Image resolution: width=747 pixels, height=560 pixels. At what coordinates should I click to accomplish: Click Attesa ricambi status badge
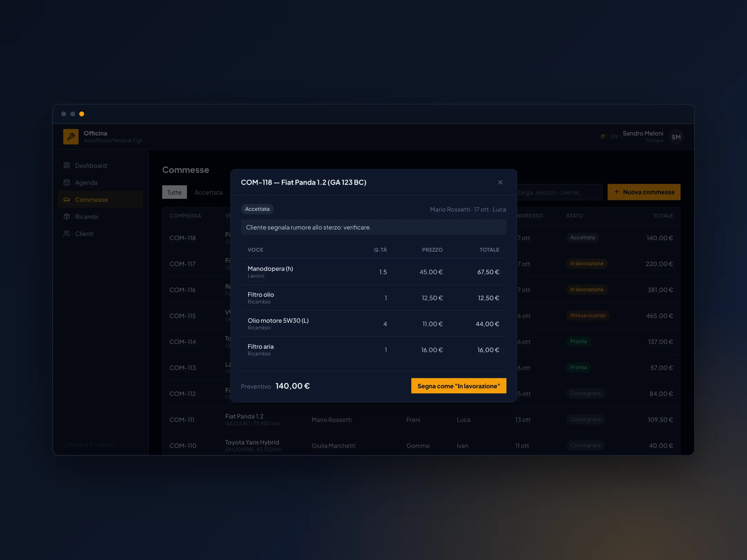pyautogui.click(x=588, y=315)
